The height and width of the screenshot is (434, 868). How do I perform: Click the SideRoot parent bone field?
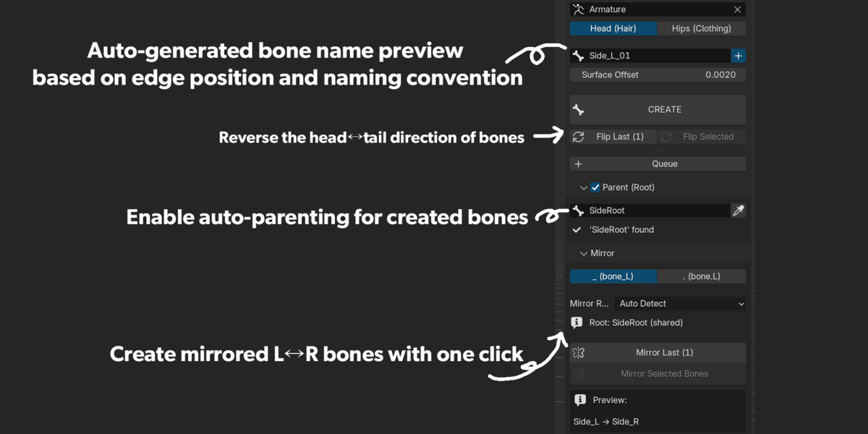(x=650, y=210)
